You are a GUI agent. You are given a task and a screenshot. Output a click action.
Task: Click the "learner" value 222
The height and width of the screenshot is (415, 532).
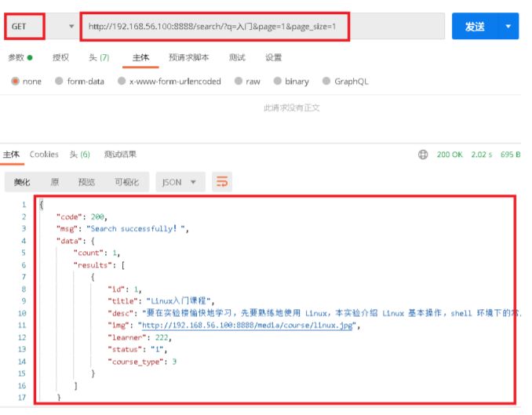[x=162, y=337]
